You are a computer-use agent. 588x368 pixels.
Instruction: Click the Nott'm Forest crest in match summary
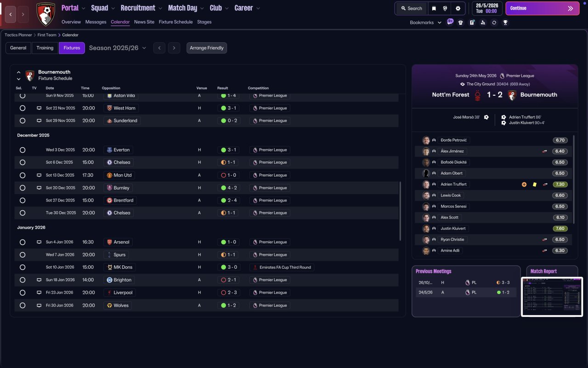[x=478, y=95]
